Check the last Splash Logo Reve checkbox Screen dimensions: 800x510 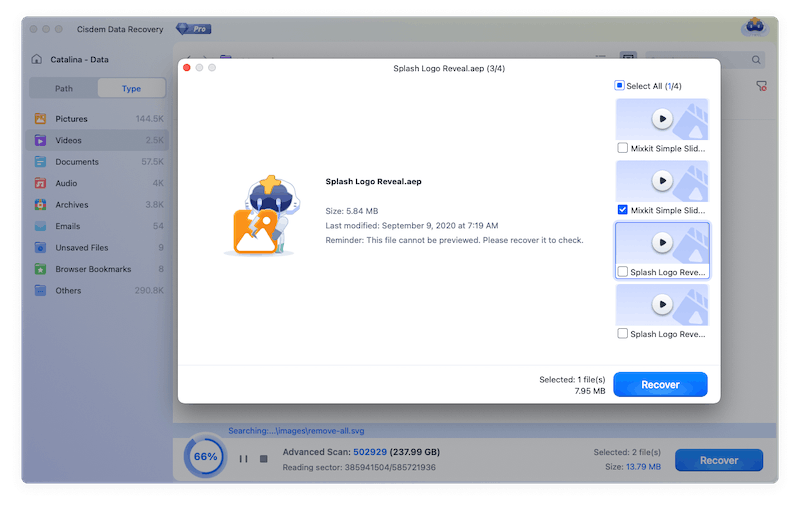622,334
